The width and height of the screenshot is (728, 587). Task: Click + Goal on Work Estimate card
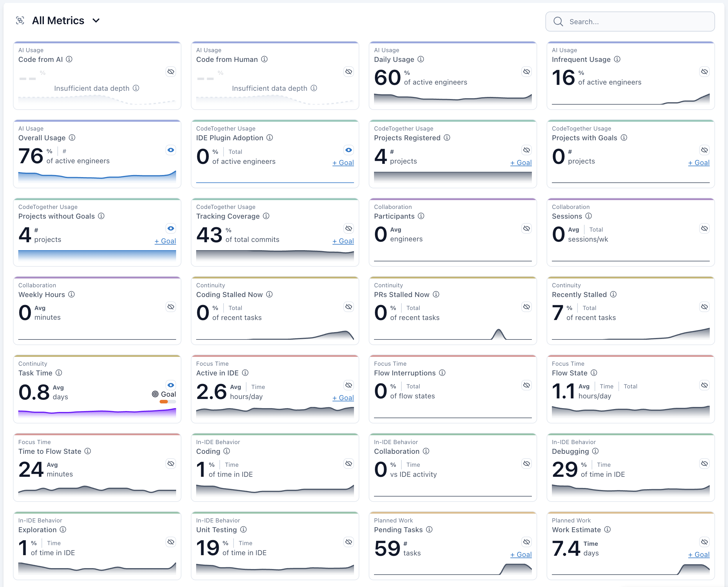(699, 555)
